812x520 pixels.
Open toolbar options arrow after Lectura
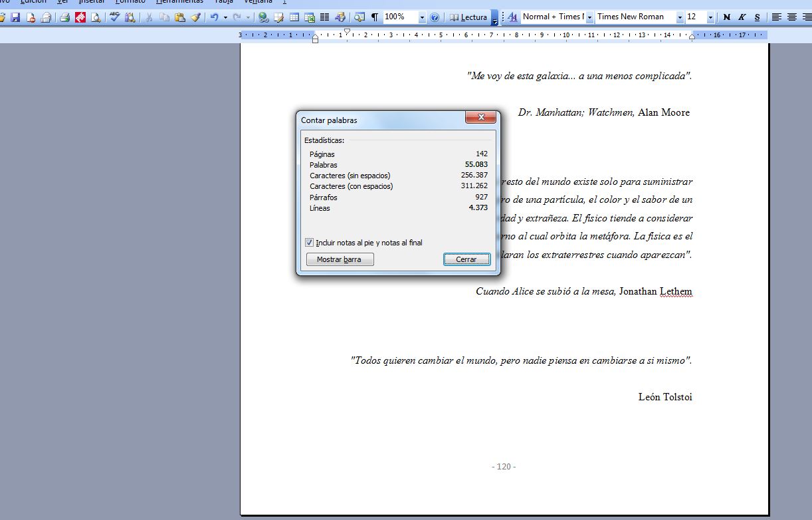click(494, 18)
